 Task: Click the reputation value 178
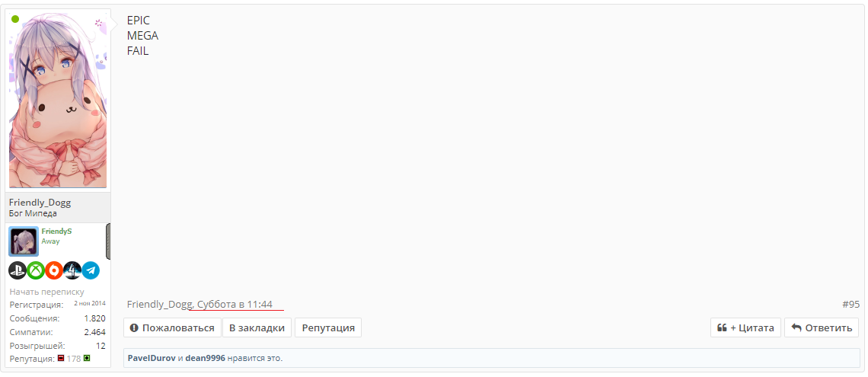74,359
